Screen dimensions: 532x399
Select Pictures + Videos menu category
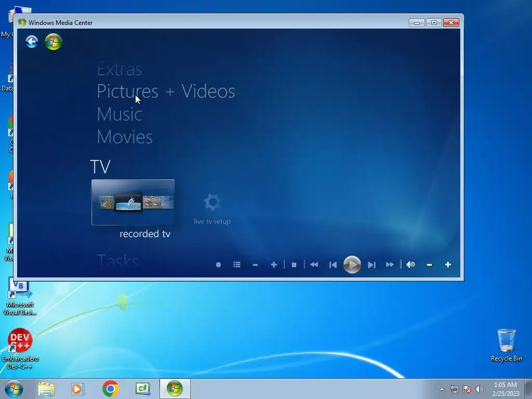(x=166, y=91)
